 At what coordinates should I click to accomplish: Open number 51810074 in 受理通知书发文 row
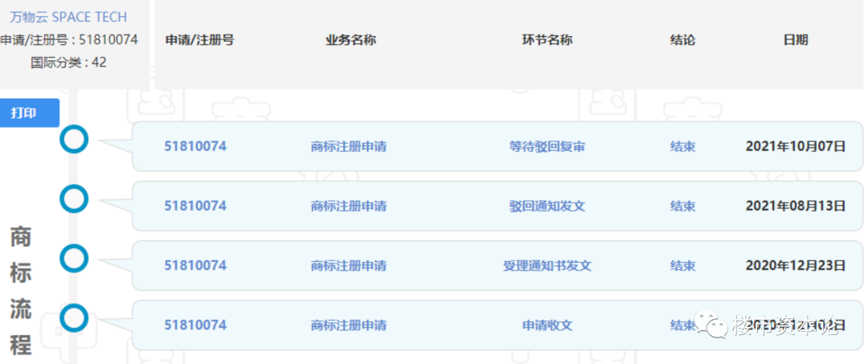point(195,265)
